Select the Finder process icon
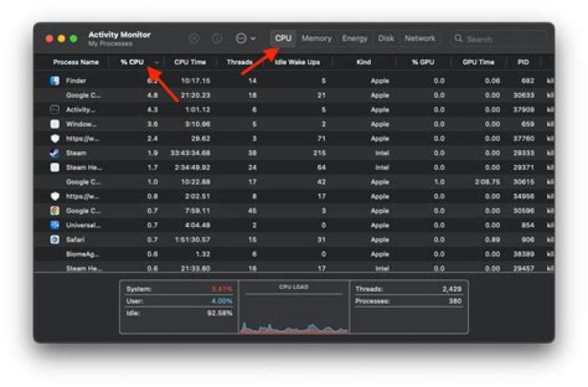This screenshot has height=387, width=588. pos(55,81)
